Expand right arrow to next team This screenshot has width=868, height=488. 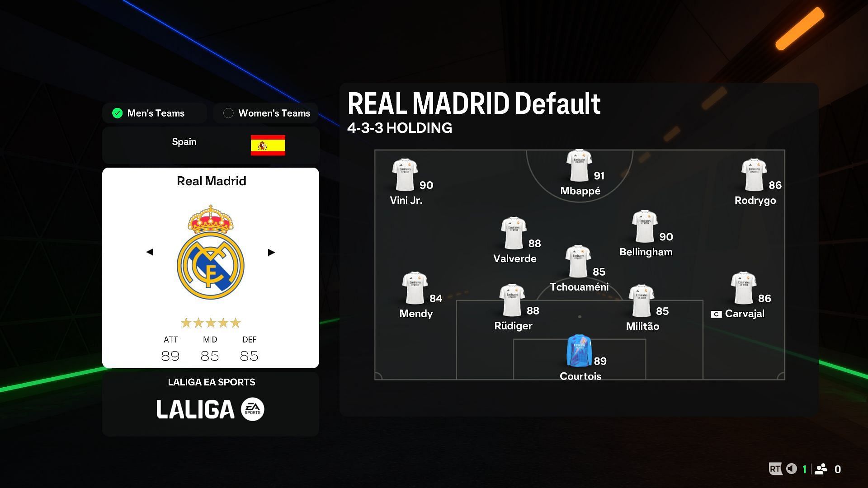(272, 252)
